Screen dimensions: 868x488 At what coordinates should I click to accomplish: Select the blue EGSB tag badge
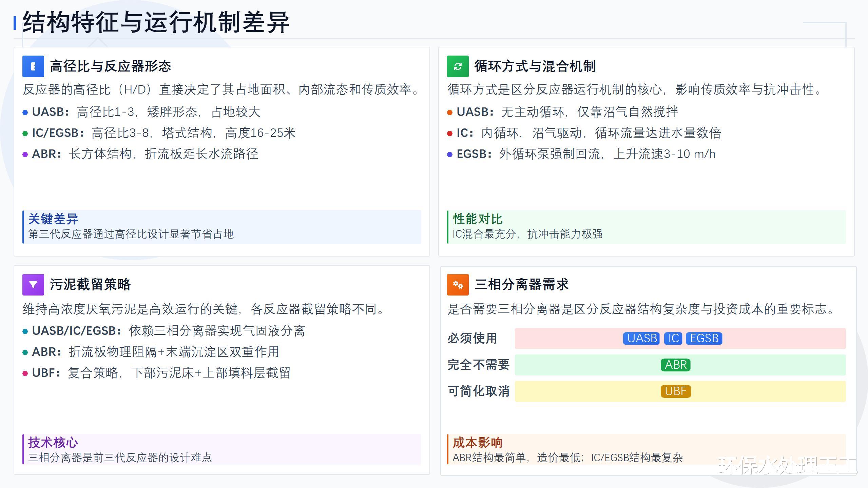[x=704, y=338]
